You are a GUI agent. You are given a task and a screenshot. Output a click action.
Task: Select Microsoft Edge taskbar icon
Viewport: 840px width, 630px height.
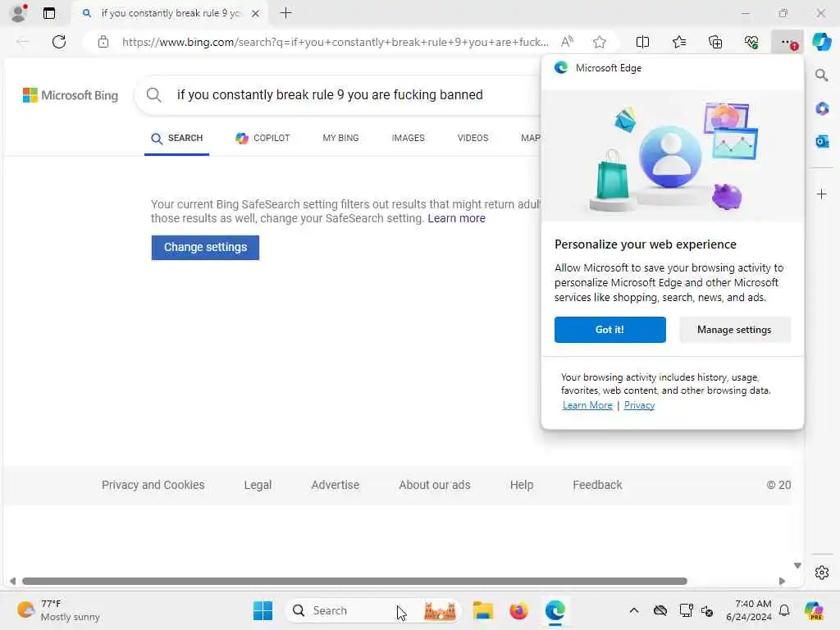point(555,610)
